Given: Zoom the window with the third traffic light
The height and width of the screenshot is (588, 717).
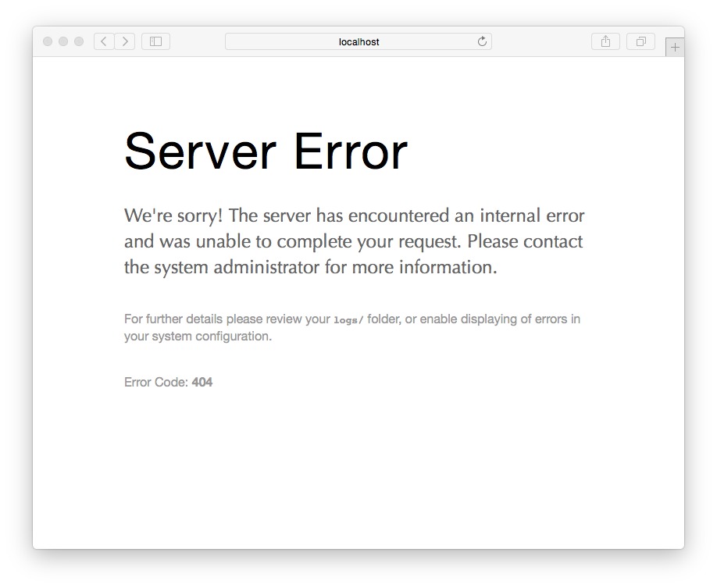Looking at the screenshot, I should coord(79,41).
